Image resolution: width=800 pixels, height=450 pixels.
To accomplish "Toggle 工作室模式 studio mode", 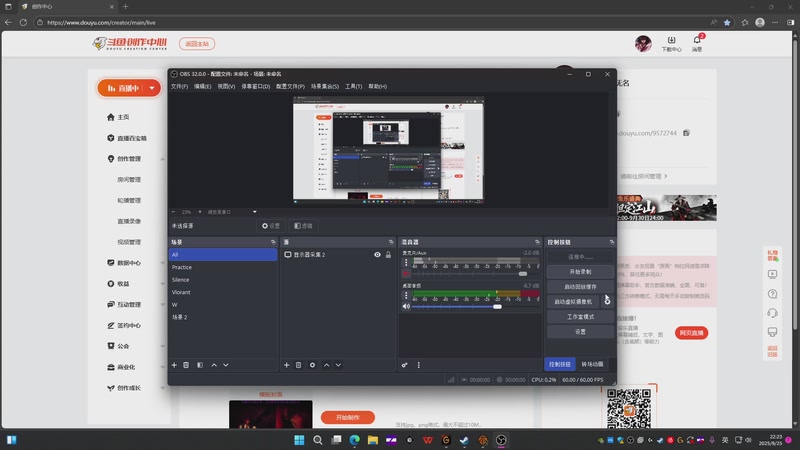I will (581, 316).
